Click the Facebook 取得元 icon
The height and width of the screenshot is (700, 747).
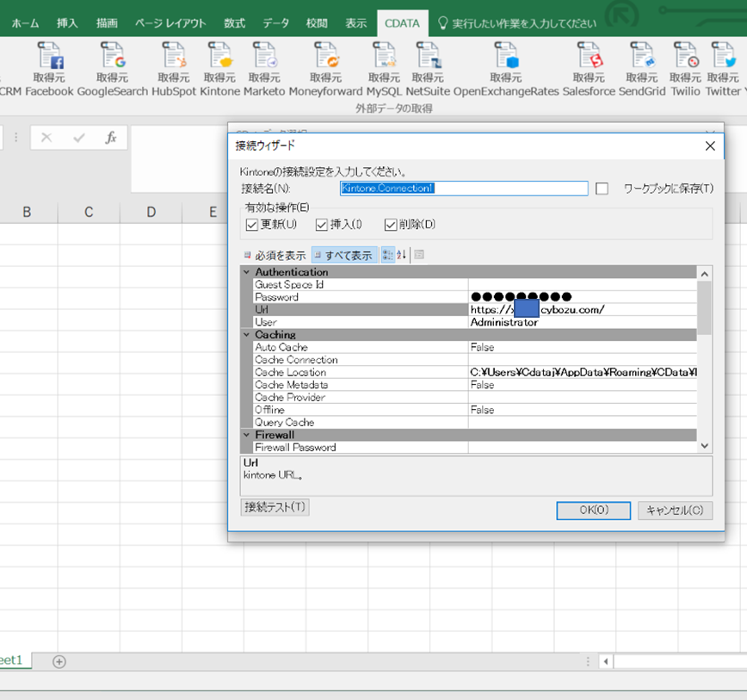pyautogui.click(x=49, y=60)
